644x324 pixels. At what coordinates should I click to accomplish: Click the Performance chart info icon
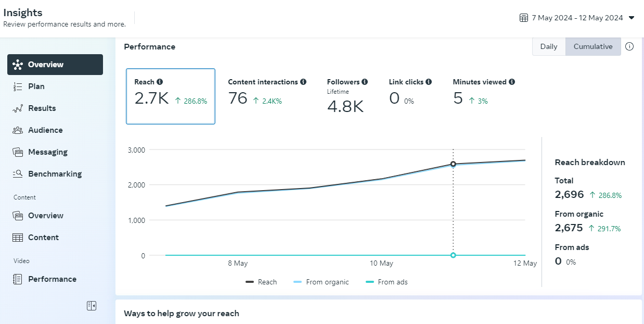point(629,46)
